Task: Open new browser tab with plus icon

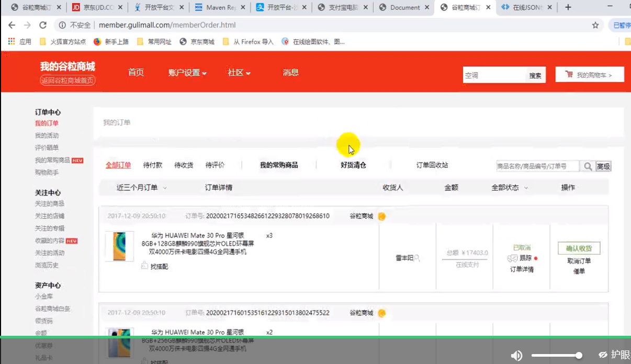Action: (568, 7)
